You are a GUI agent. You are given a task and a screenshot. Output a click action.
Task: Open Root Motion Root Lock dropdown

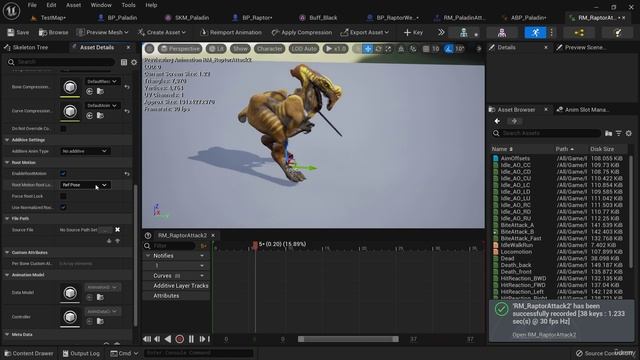85,185
